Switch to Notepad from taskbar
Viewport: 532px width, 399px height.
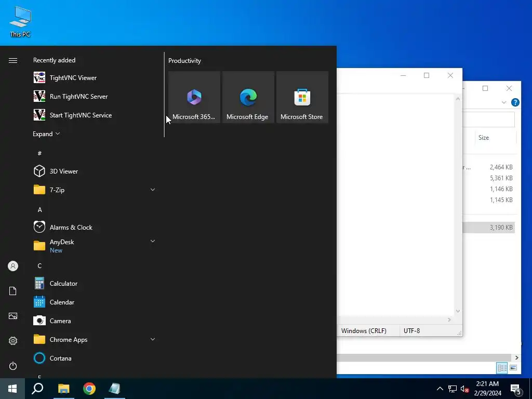point(115,389)
